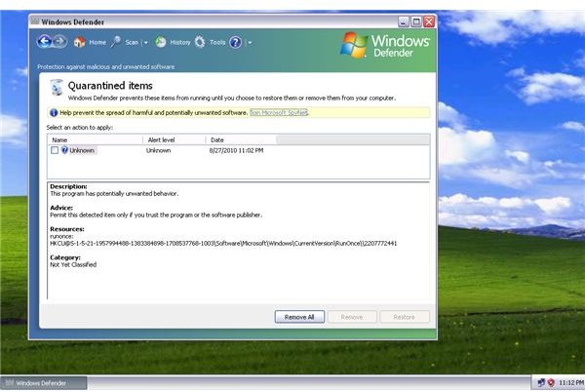Image resolution: width=585 pixels, height=392 pixels.
Task: Sort by the Name column header
Action: coord(95,139)
